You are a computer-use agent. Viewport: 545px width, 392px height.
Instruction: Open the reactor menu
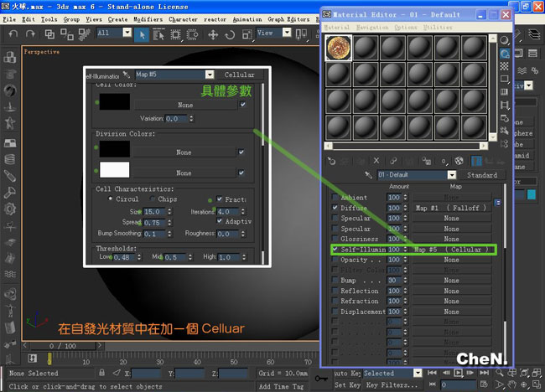(x=215, y=19)
